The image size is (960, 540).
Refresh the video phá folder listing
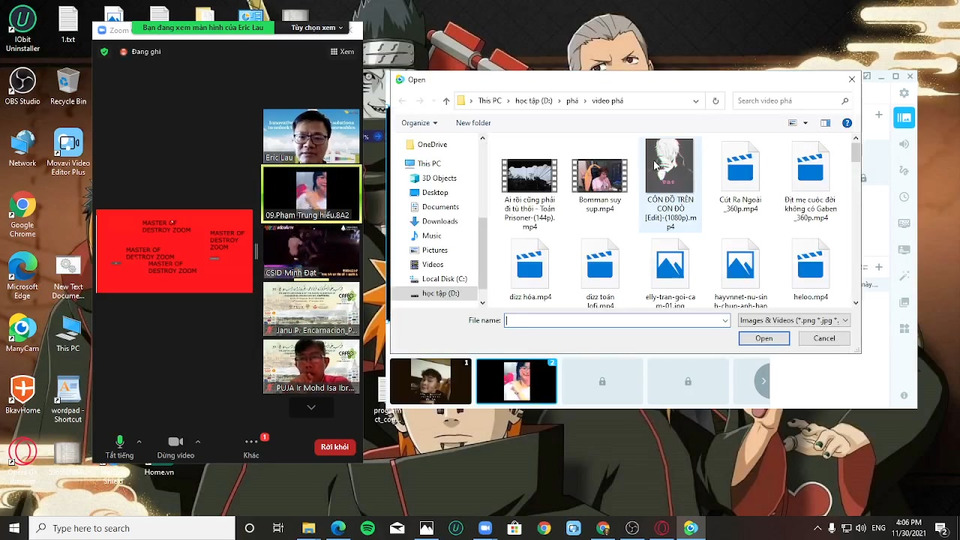pos(715,101)
